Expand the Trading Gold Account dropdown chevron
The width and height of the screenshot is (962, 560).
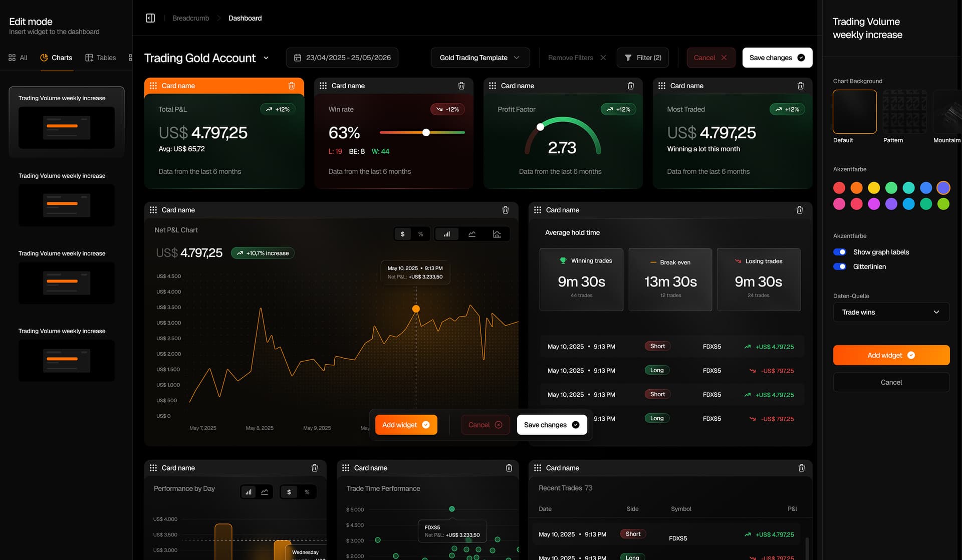pyautogui.click(x=266, y=58)
